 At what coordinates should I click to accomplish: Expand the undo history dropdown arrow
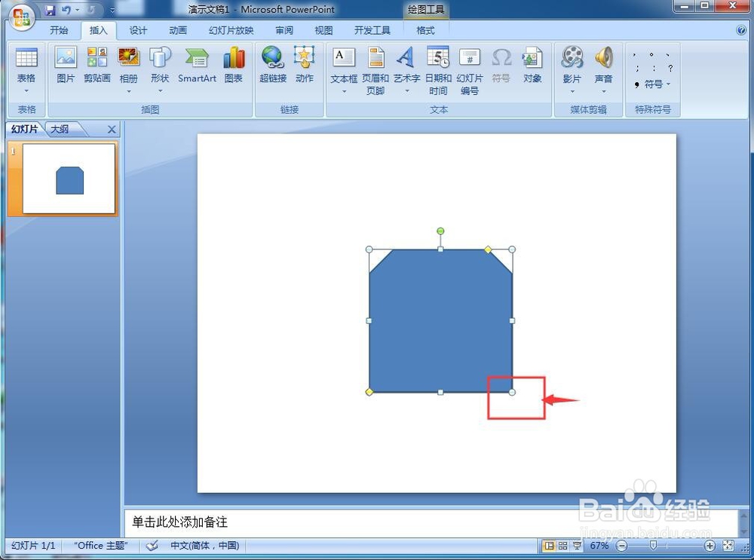77,10
